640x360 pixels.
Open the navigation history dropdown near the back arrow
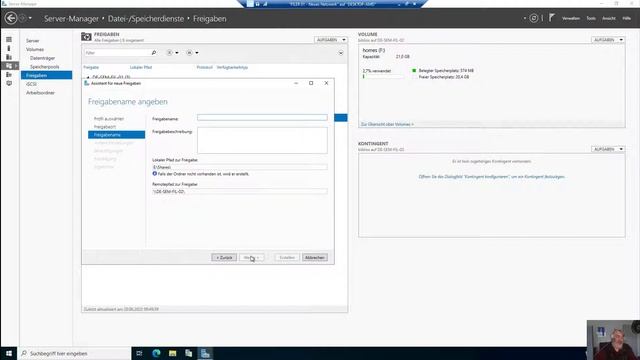(x=30, y=18)
